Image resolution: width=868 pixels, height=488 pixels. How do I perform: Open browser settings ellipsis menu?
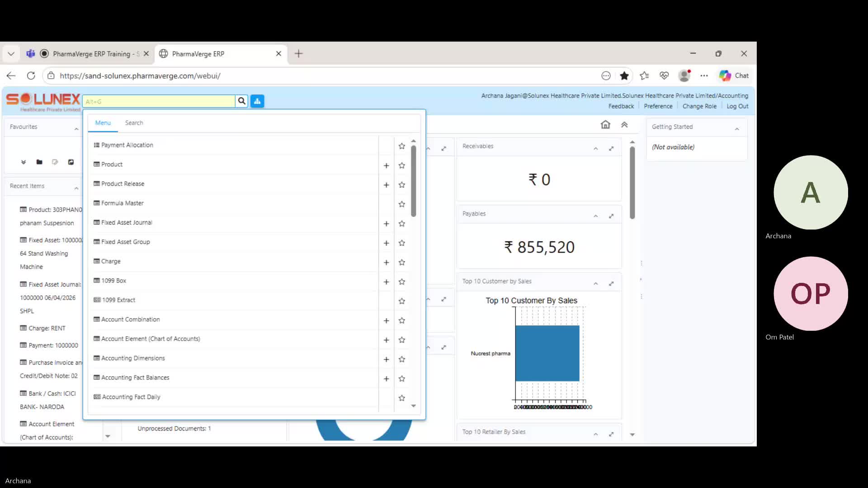704,76
